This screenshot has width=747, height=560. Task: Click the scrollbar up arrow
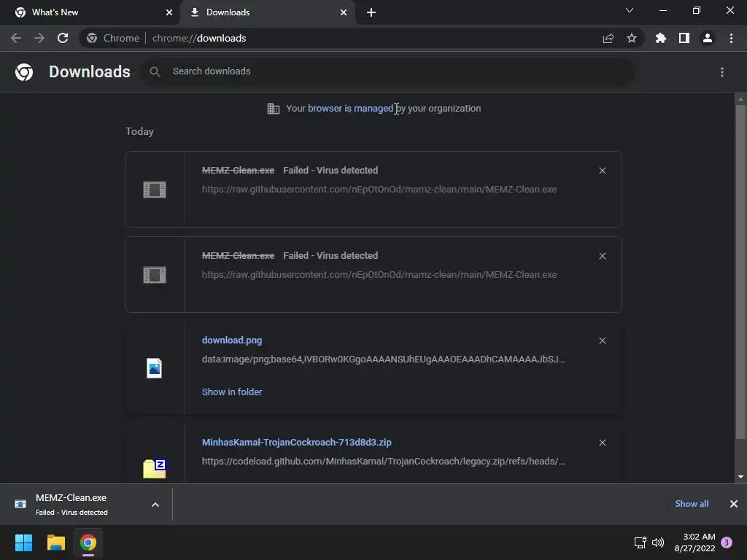(740, 99)
